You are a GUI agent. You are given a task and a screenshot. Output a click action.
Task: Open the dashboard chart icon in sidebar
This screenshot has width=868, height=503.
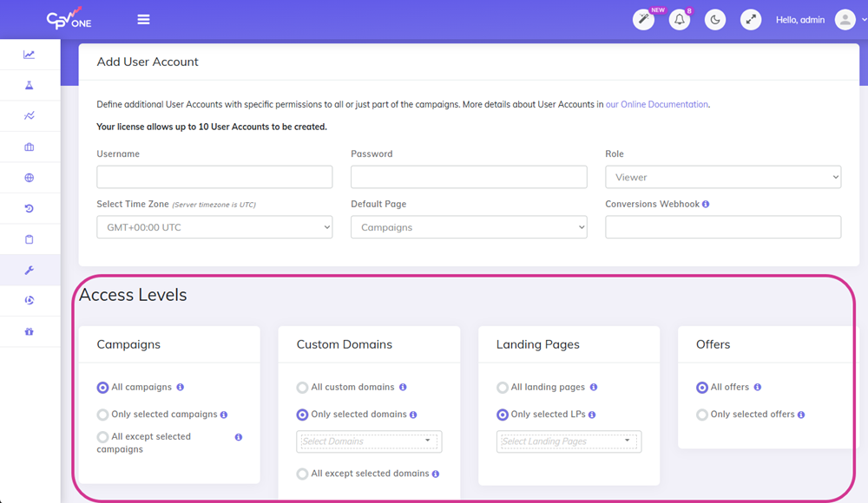coord(30,54)
